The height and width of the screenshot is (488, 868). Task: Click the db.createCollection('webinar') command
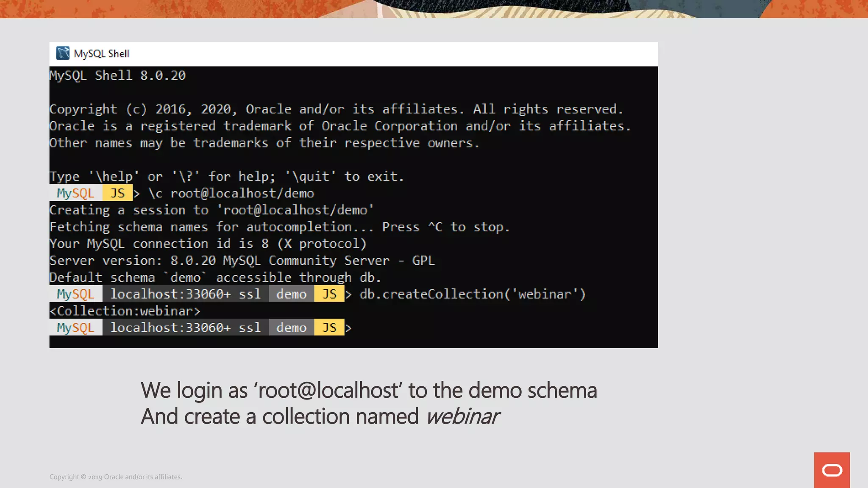pyautogui.click(x=473, y=294)
